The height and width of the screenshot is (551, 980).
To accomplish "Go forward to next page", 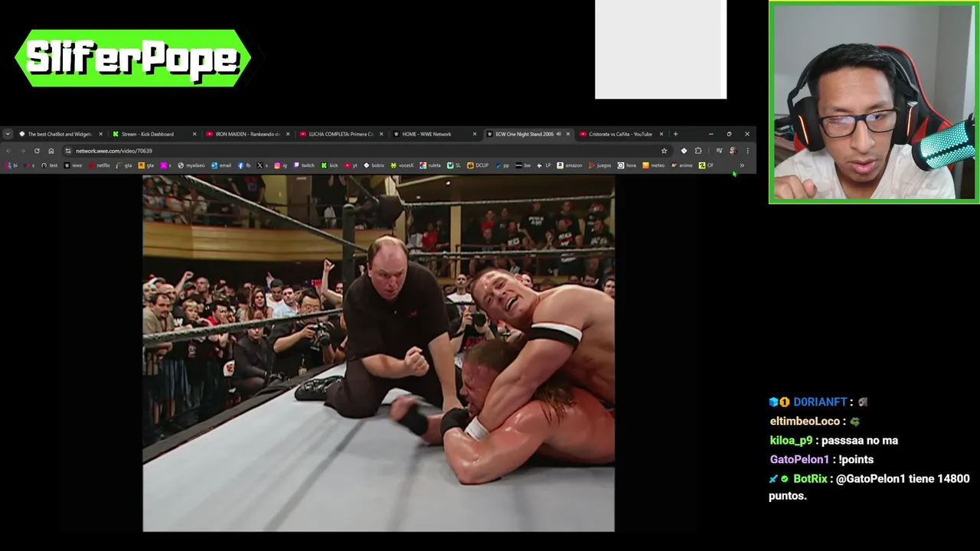I will [x=22, y=151].
